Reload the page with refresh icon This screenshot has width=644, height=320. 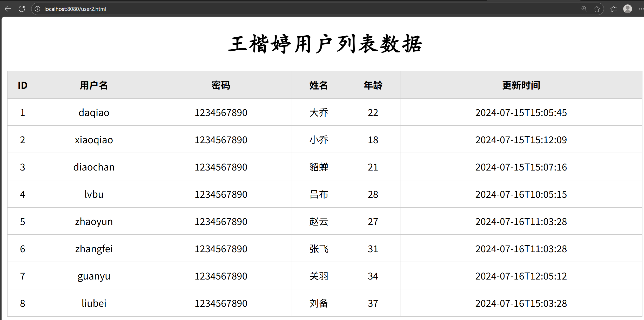click(x=22, y=9)
